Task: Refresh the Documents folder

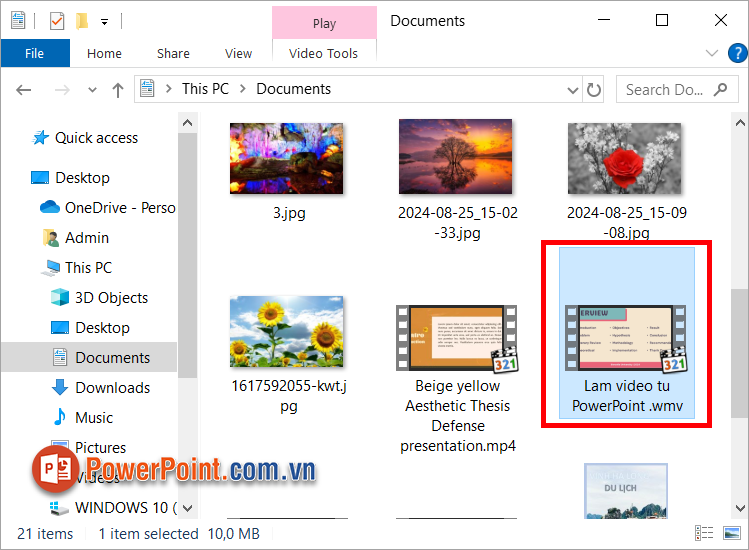Action: [593, 89]
